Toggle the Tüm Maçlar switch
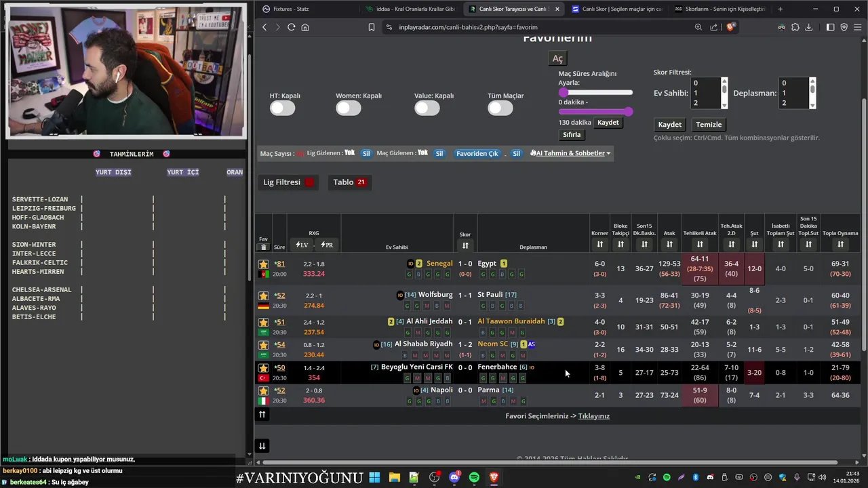The height and width of the screenshot is (488, 868). [x=500, y=108]
